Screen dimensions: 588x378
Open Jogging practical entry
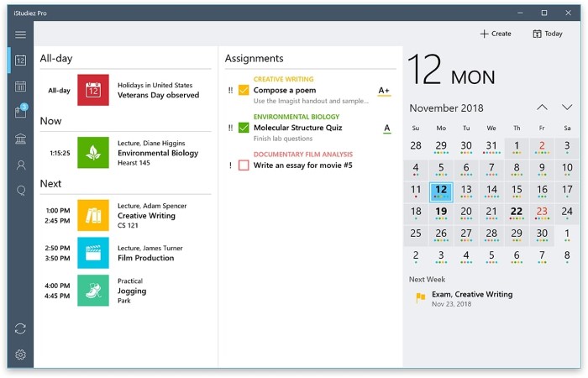click(126, 291)
